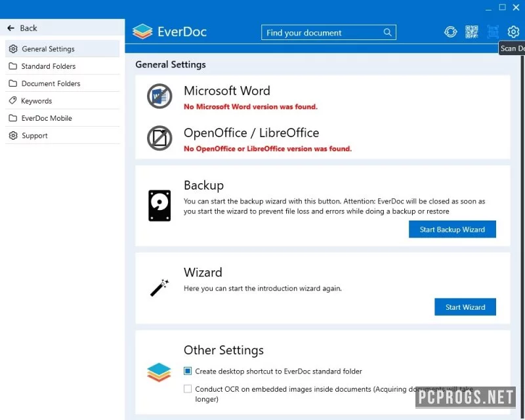Open Standard Folders in sidebar
The width and height of the screenshot is (525, 420).
pos(62,66)
